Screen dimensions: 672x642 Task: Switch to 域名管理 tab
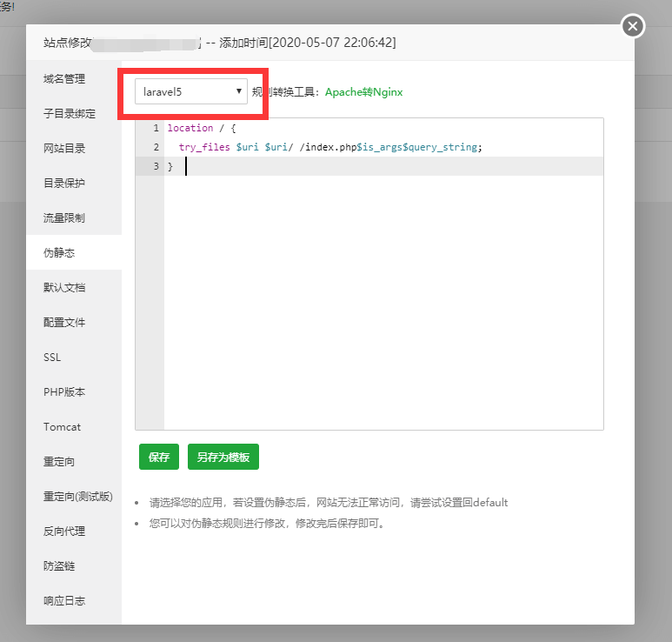64,79
